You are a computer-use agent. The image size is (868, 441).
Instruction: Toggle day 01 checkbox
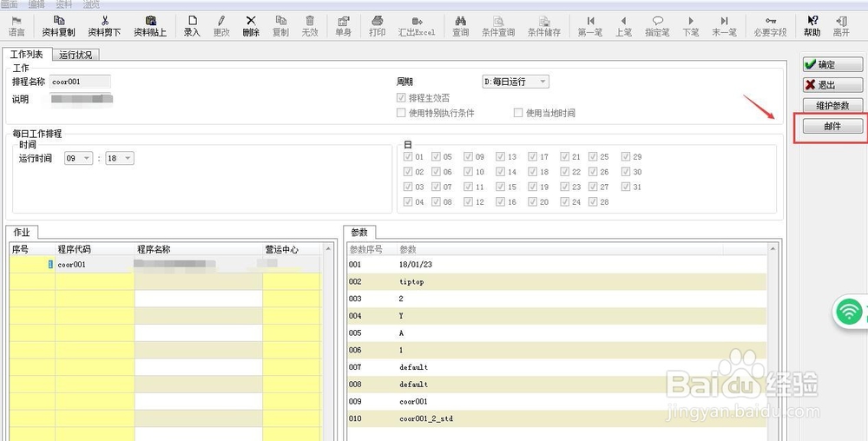[408, 156]
